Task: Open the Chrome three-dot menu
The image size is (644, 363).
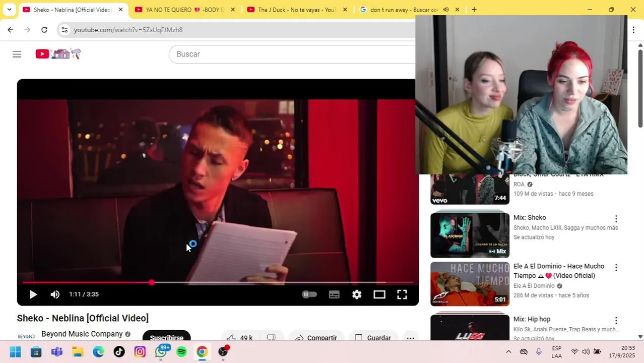Action: coord(633,30)
